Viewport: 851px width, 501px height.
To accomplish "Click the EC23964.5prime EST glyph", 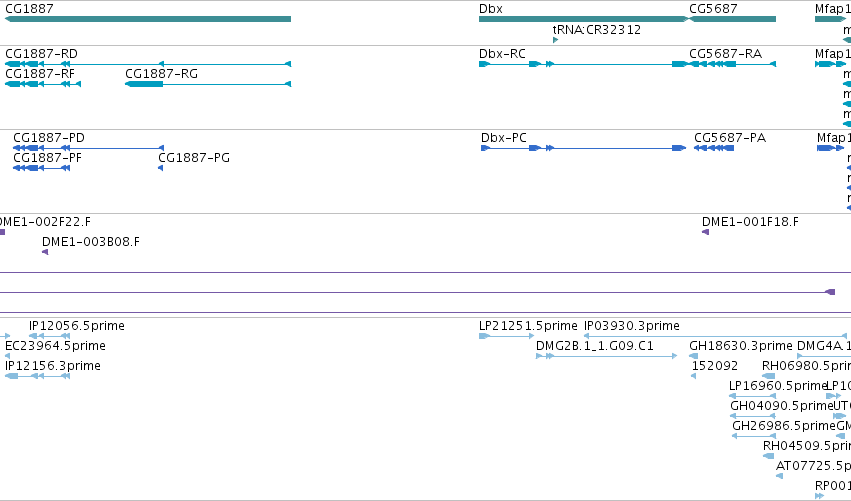I will (x=8, y=356).
